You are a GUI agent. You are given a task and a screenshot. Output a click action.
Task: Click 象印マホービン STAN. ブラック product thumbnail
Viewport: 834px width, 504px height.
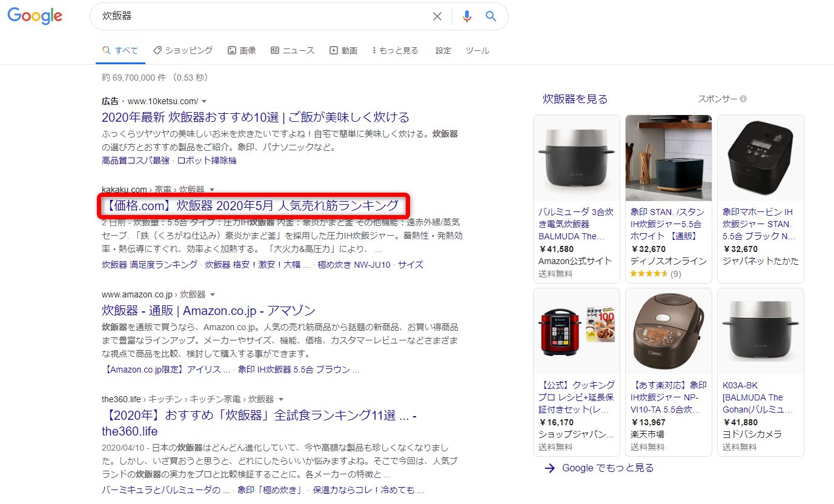coord(761,158)
